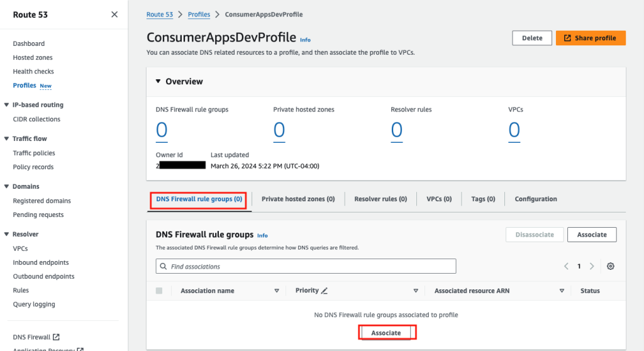
Task: Open the Tags (0) tab
Action: pyautogui.click(x=483, y=199)
